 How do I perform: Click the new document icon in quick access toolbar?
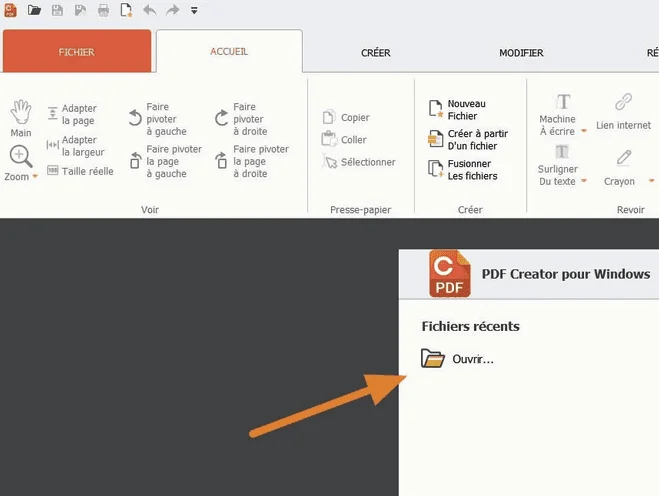[126, 10]
